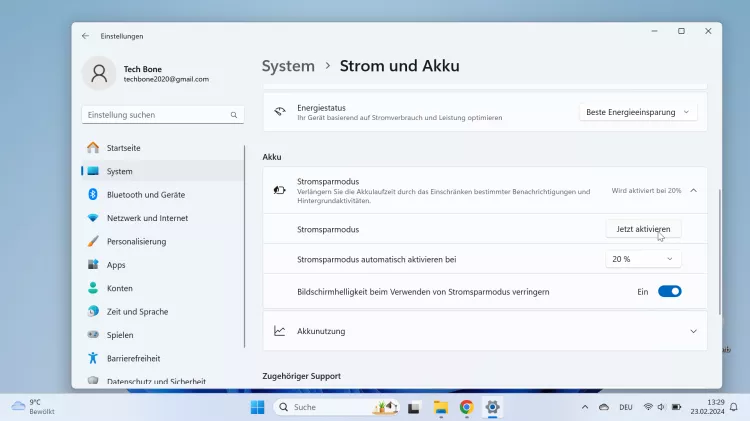Open the 20 % threshold dropdown
The image size is (750, 421).
click(643, 259)
